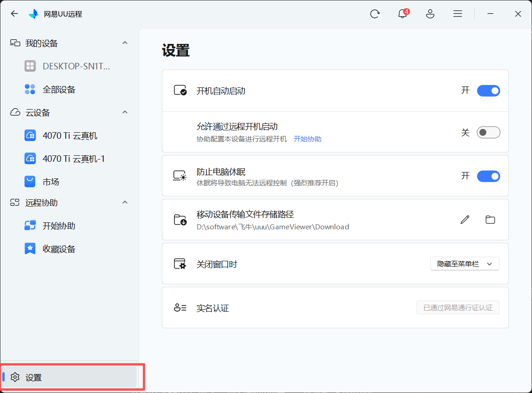Click the 收藏设备 star icon
Viewport: 532px width, 393px height.
tap(30, 249)
